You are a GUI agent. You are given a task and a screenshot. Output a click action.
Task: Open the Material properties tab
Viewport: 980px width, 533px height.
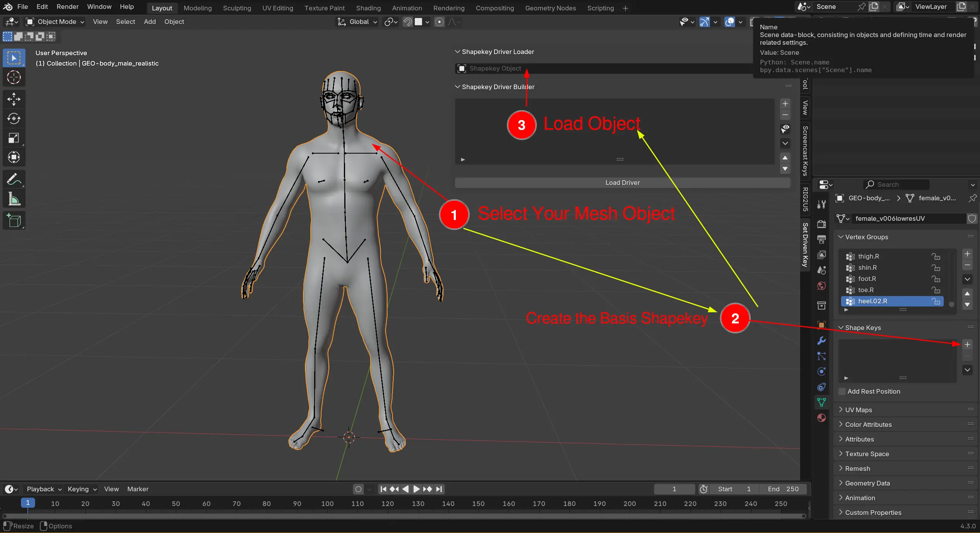tap(821, 418)
